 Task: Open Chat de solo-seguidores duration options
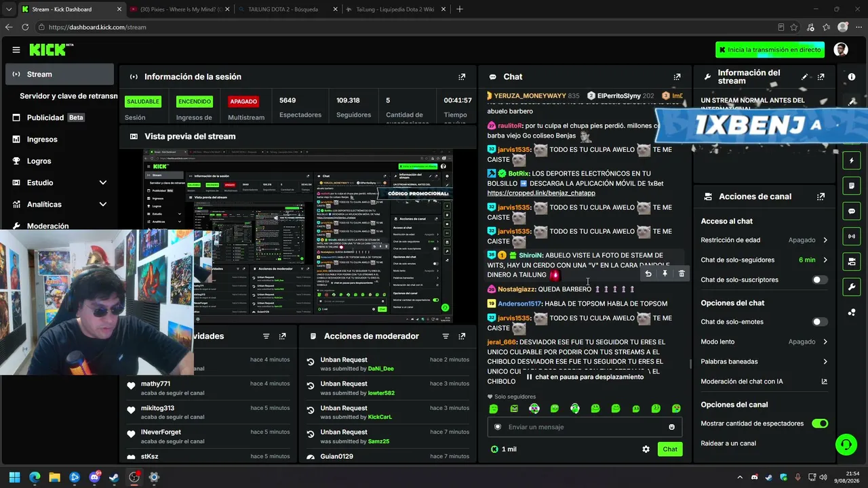click(764, 260)
